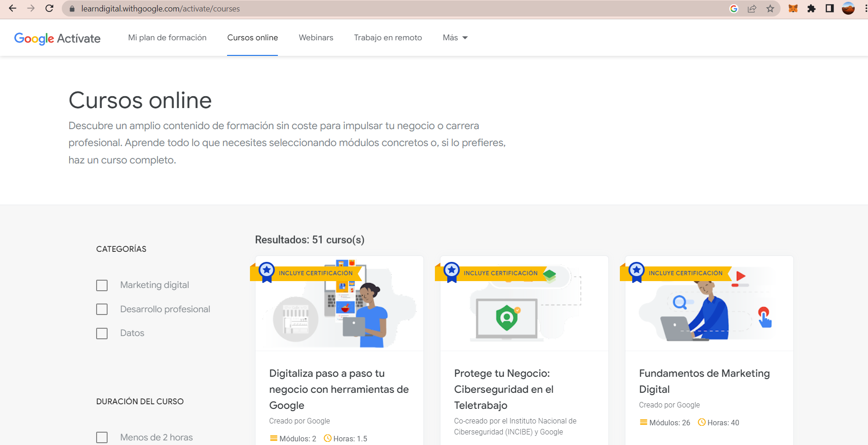Click the Ciberseguridad course illustration
868x445 pixels.
tap(524, 304)
